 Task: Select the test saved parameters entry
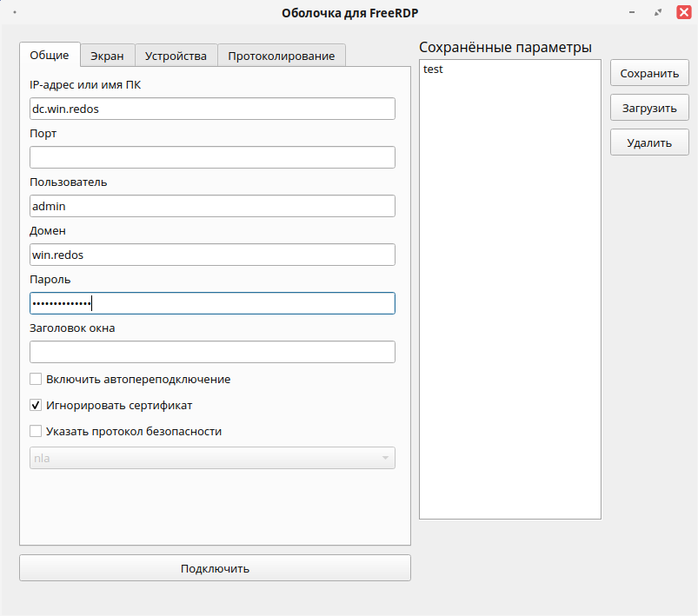[x=510, y=69]
